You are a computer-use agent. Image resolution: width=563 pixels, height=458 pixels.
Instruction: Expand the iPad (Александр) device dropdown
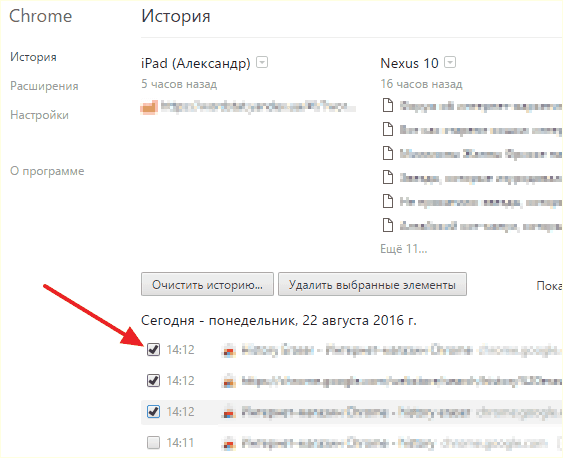coord(262,62)
